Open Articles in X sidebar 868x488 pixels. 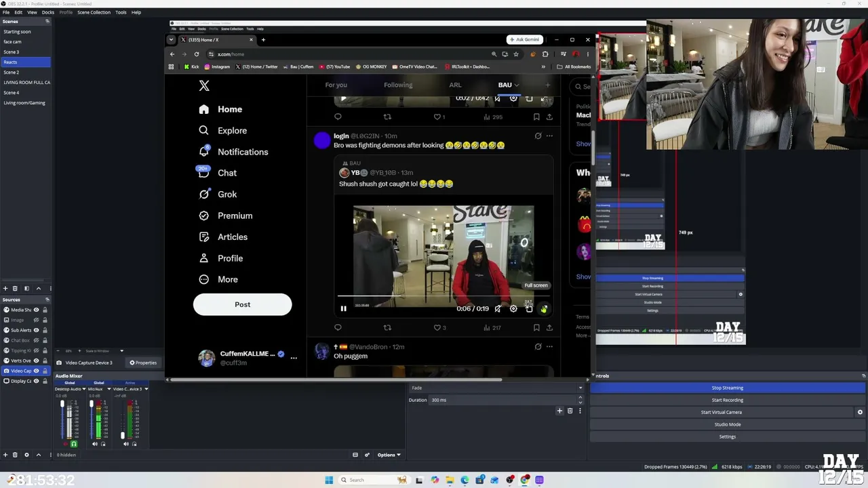(x=223, y=237)
